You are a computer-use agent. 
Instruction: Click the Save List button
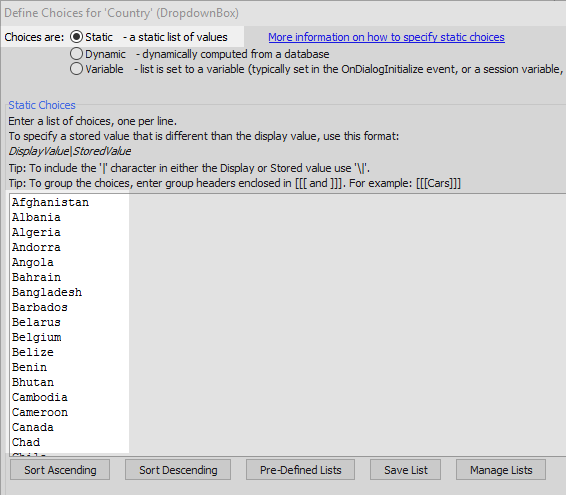coord(405,470)
